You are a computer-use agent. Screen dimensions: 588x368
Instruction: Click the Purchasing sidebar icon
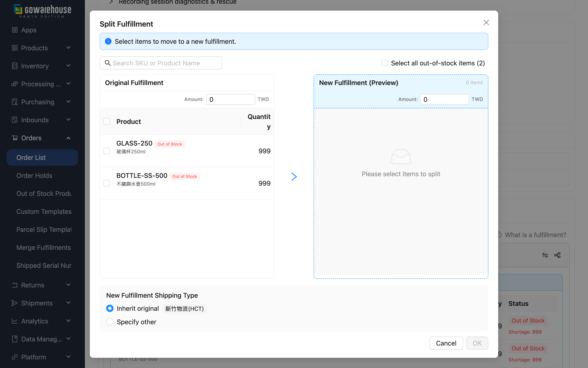[x=14, y=102]
